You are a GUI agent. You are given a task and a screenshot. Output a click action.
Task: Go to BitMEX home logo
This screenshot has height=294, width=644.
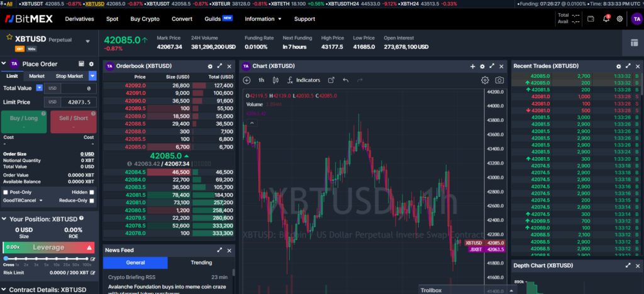(28, 19)
